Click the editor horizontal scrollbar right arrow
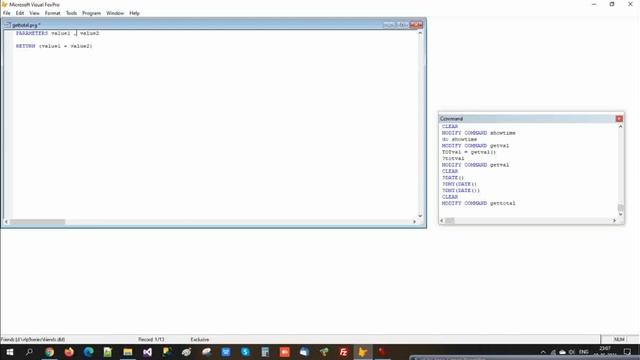 (x=414, y=222)
